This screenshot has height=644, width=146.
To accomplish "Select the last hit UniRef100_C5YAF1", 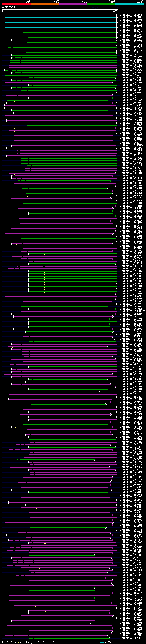I will point(131,638).
